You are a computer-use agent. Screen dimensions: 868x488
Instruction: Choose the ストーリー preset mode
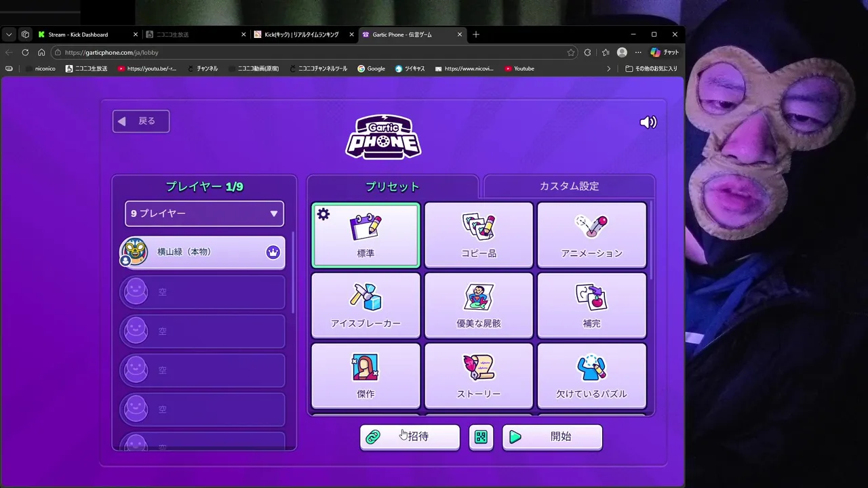[x=479, y=375]
